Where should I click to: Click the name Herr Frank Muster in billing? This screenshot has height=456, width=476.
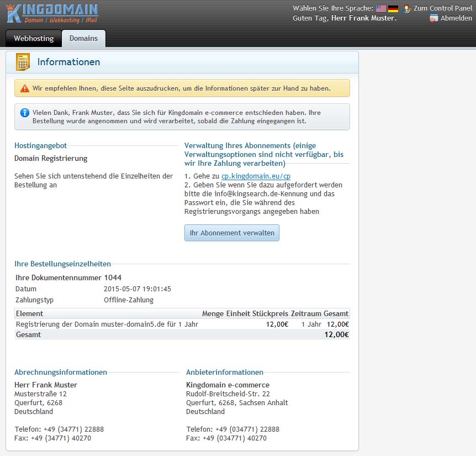46,385
